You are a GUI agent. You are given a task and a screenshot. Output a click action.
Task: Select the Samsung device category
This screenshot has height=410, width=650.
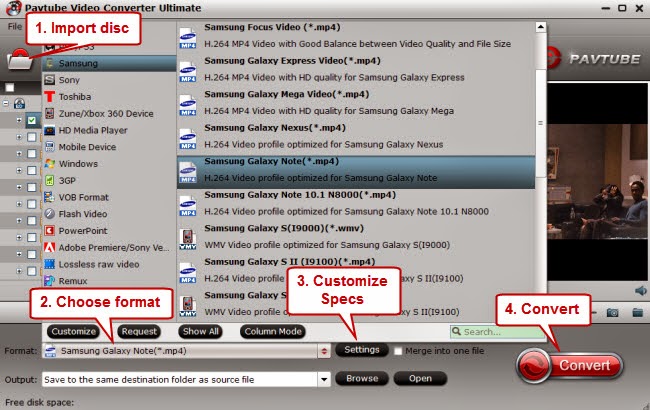pos(109,63)
